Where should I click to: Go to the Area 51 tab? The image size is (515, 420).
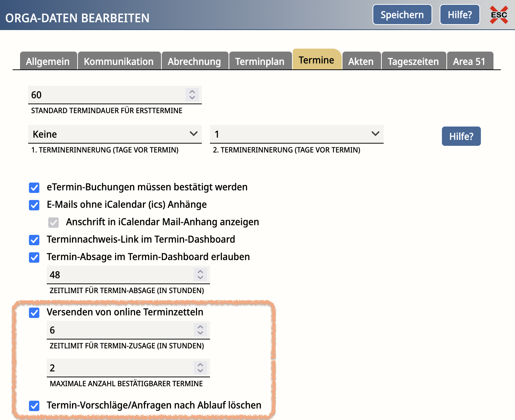coord(469,61)
